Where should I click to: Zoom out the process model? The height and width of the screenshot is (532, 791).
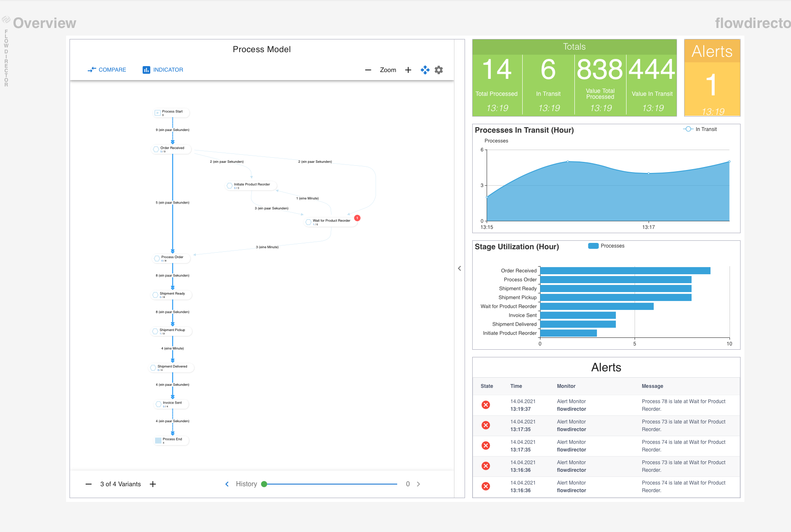(x=368, y=70)
